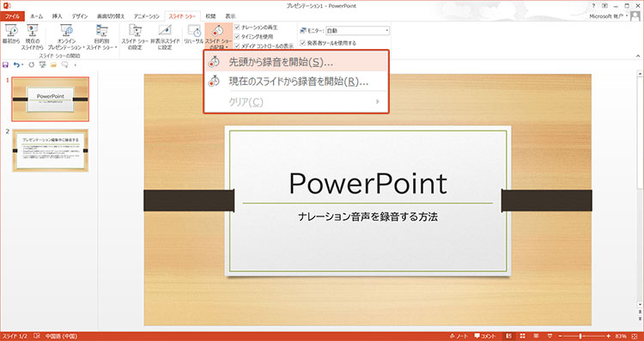Click the Save icon in quick access toolbar

click(6, 65)
